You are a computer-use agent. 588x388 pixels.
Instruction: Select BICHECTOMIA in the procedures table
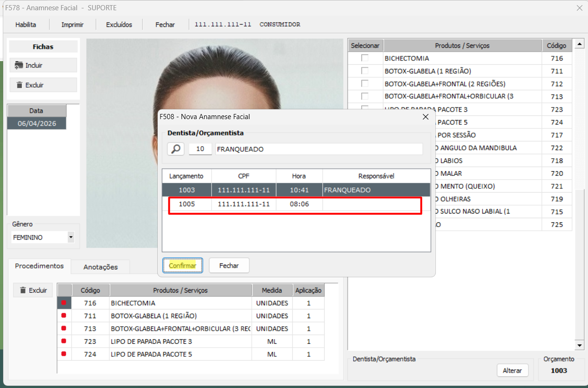coord(180,303)
